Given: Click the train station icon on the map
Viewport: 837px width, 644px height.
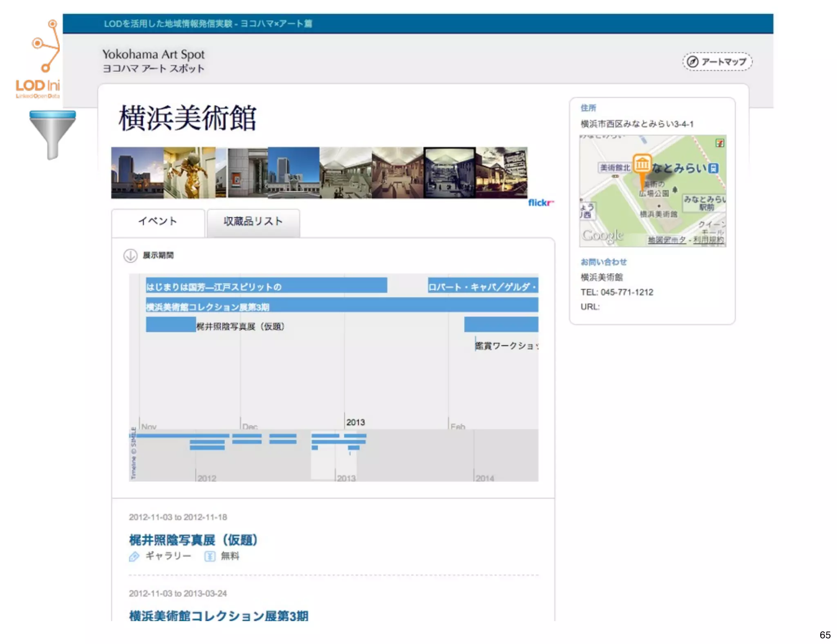Looking at the screenshot, I should [713, 168].
